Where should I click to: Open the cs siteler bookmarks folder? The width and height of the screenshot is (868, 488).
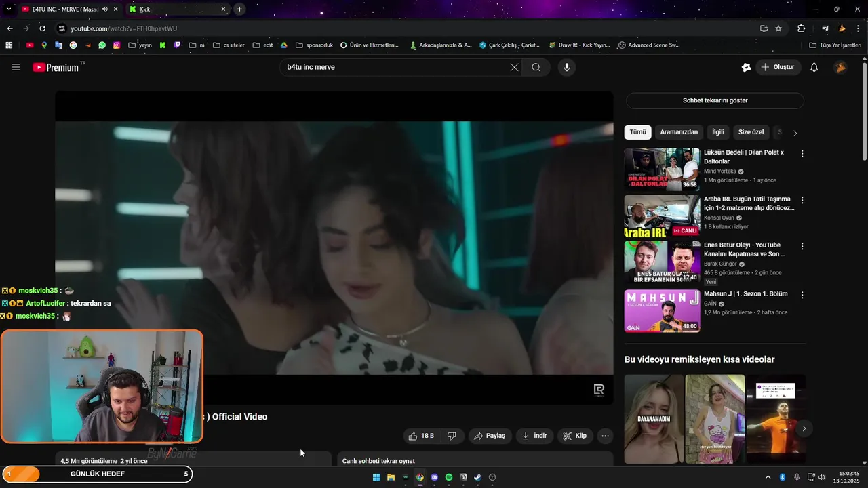pyautogui.click(x=229, y=45)
